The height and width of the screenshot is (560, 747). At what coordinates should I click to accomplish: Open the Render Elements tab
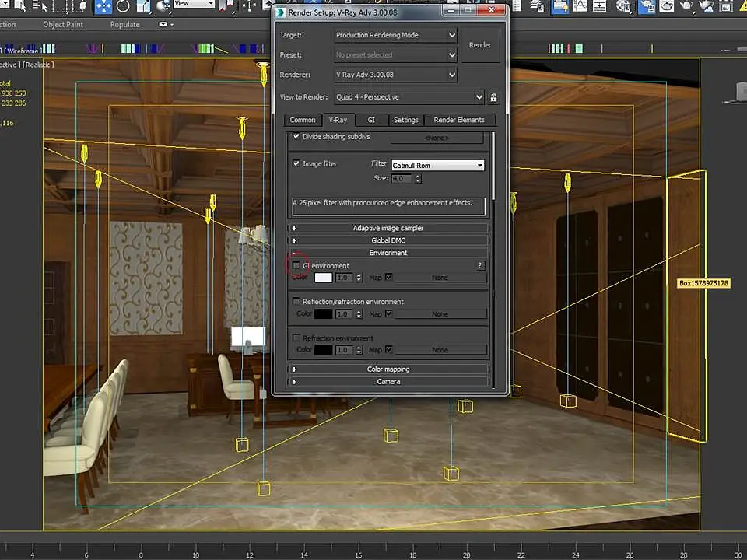(459, 120)
